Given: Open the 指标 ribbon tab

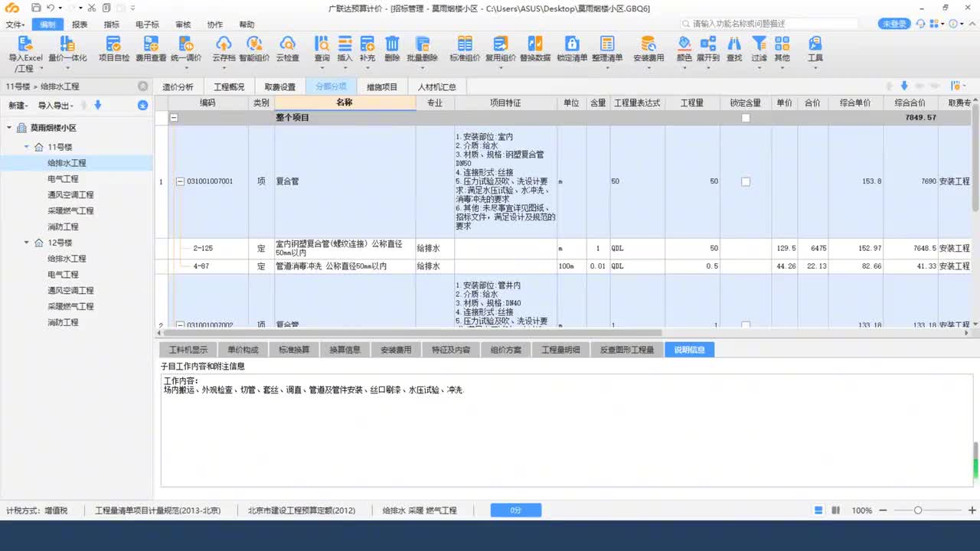Looking at the screenshot, I should 112,24.
